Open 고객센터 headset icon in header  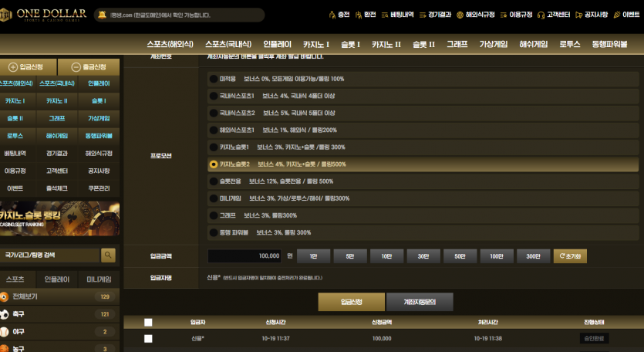point(541,15)
